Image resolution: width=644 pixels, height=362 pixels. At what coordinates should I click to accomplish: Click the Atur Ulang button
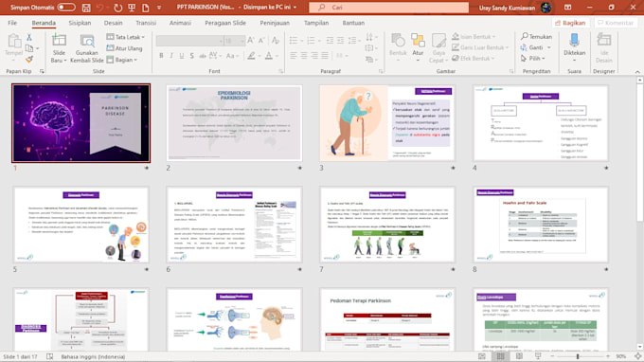click(124, 48)
